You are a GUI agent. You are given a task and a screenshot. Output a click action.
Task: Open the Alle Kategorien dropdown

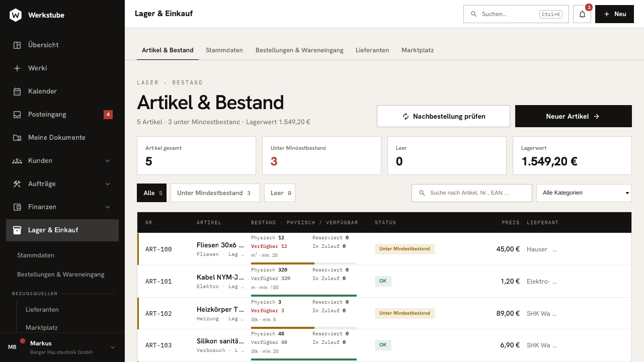coord(584,193)
